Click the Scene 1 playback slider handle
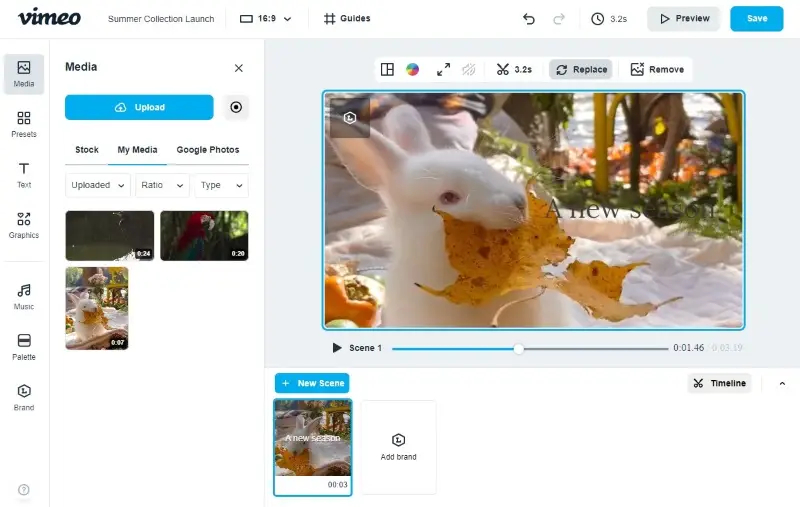The width and height of the screenshot is (800, 507). (x=518, y=349)
